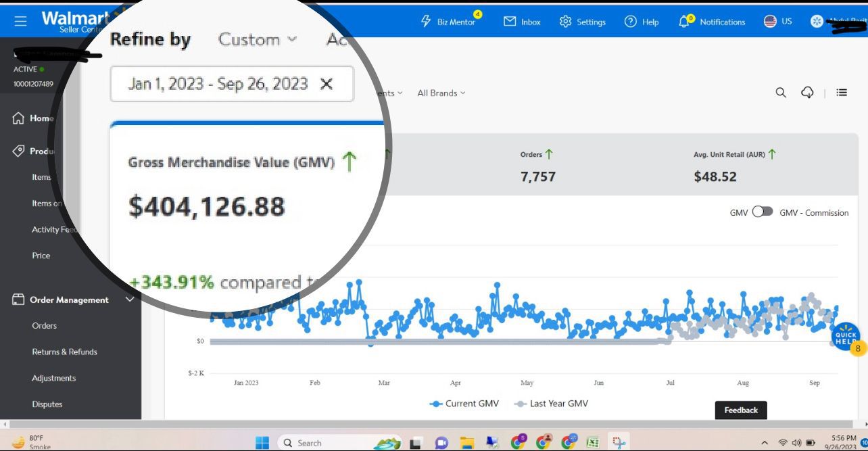Click the Home house icon in sidebar
Viewport: 868px width, 451px height.
coord(19,118)
